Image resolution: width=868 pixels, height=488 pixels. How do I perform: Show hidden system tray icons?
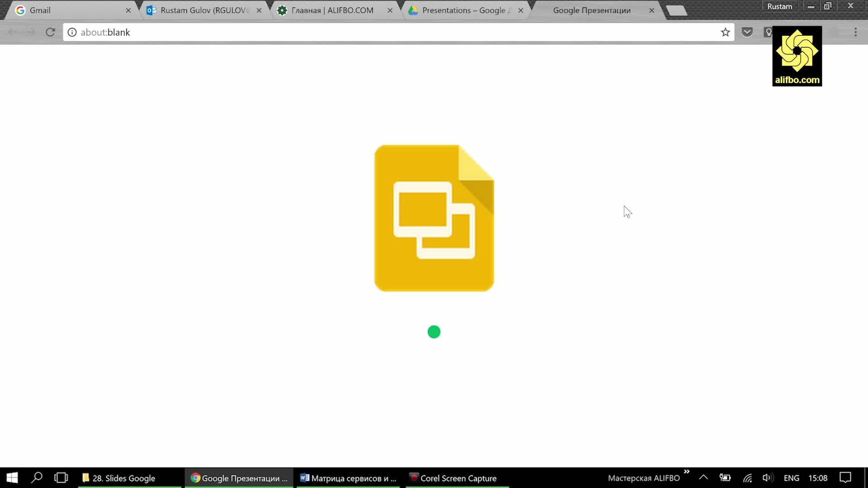click(703, 478)
